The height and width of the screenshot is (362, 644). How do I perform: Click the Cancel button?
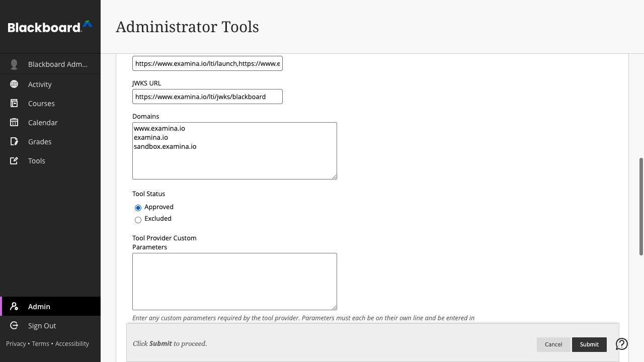pos(553,344)
